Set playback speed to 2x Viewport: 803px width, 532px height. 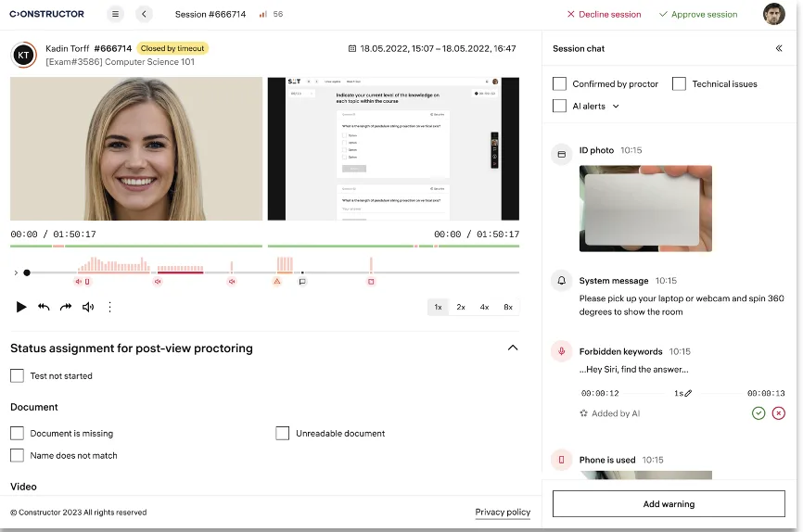pyautogui.click(x=461, y=307)
